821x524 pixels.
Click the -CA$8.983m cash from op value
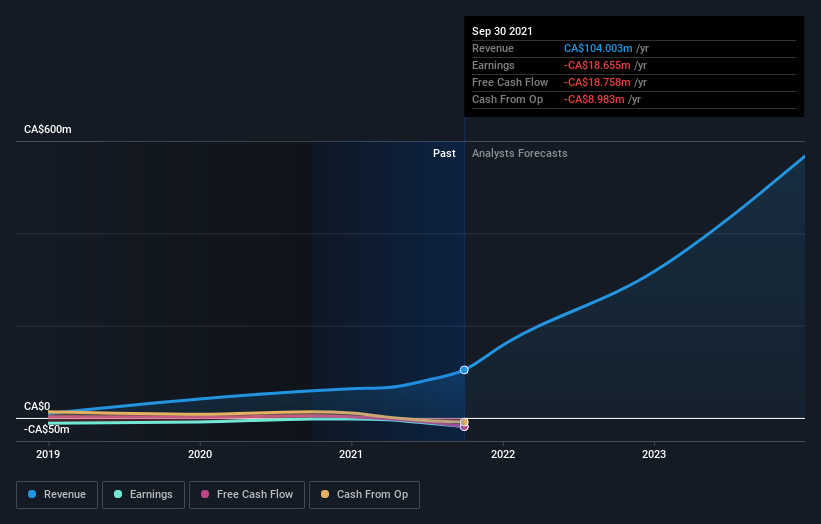pos(594,99)
